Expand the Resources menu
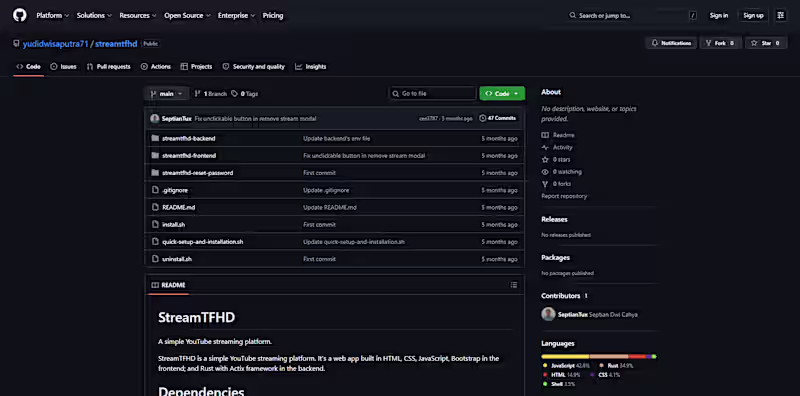Screen dimensions: 800x396 click(x=138, y=15)
